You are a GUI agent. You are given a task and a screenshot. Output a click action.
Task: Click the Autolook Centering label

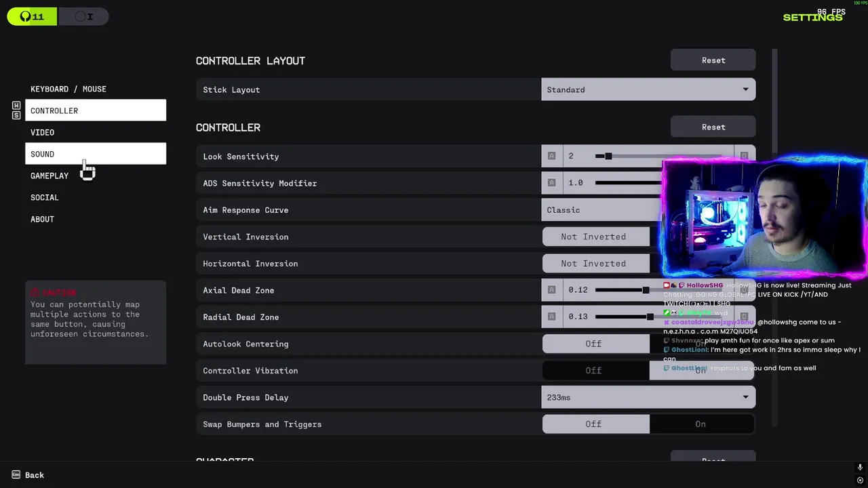(245, 344)
